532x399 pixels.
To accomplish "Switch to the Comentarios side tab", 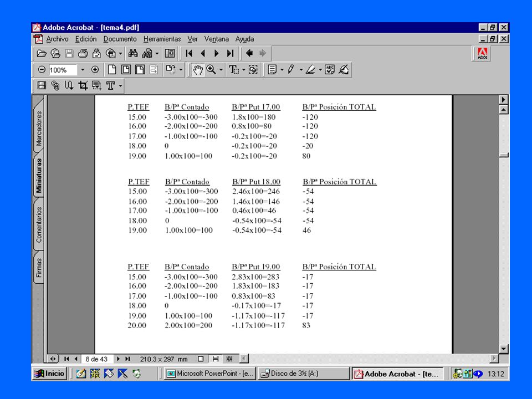I will pyautogui.click(x=39, y=224).
